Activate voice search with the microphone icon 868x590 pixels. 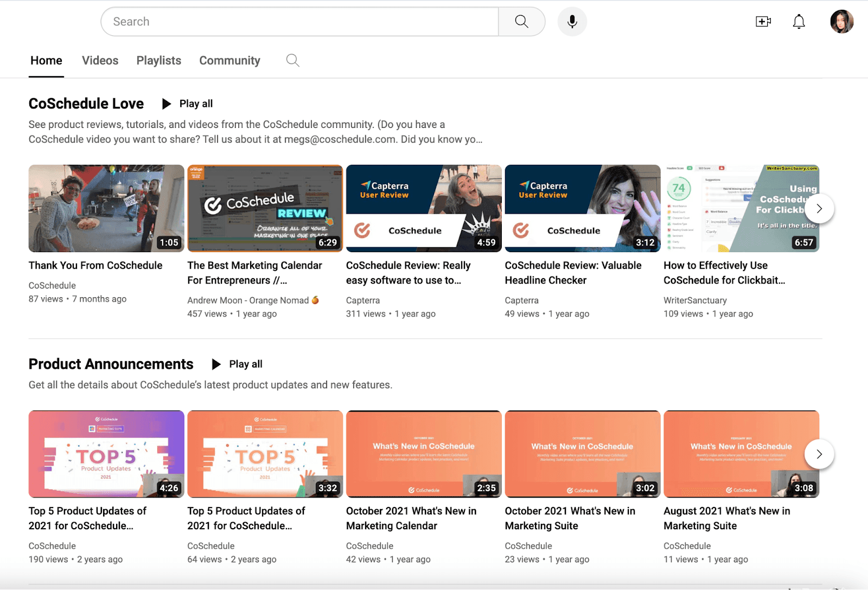pyautogui.click(x=571, y=21)
